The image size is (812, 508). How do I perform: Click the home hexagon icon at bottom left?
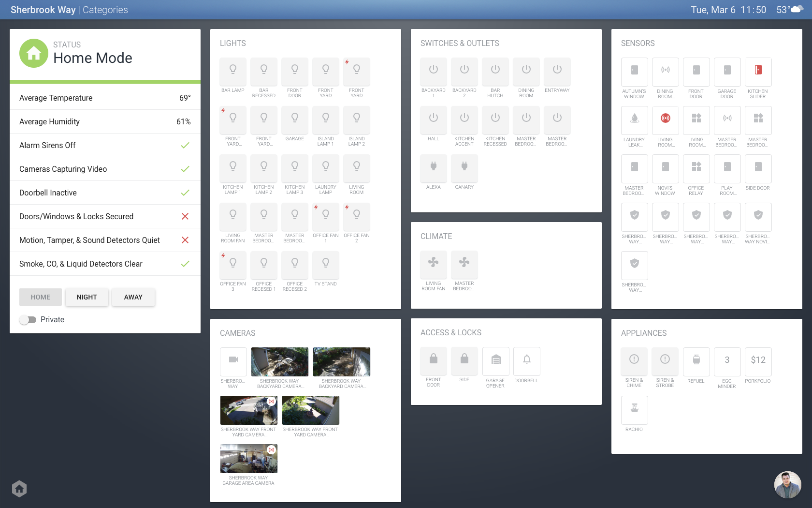(x=19, y=489)
